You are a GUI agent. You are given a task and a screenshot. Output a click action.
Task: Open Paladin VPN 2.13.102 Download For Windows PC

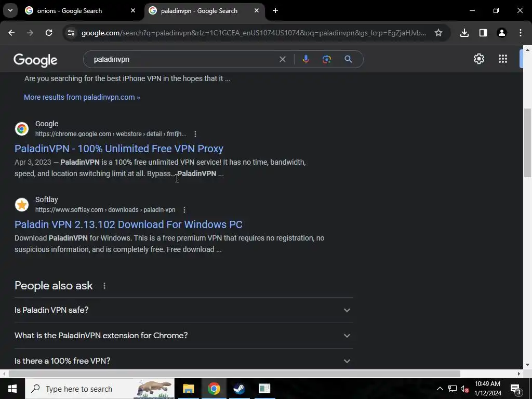(128, 224)
